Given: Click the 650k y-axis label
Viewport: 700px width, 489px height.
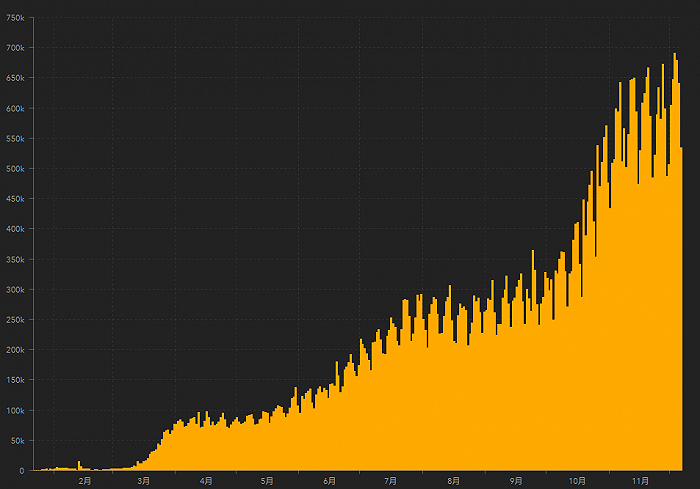Looking at the screenshot, I should coord(15,78).
